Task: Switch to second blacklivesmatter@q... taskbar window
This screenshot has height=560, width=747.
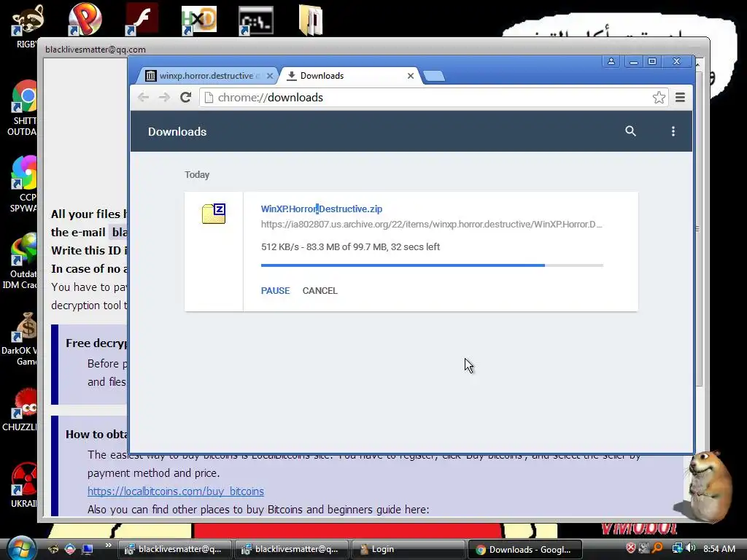Action: [291, 549]
